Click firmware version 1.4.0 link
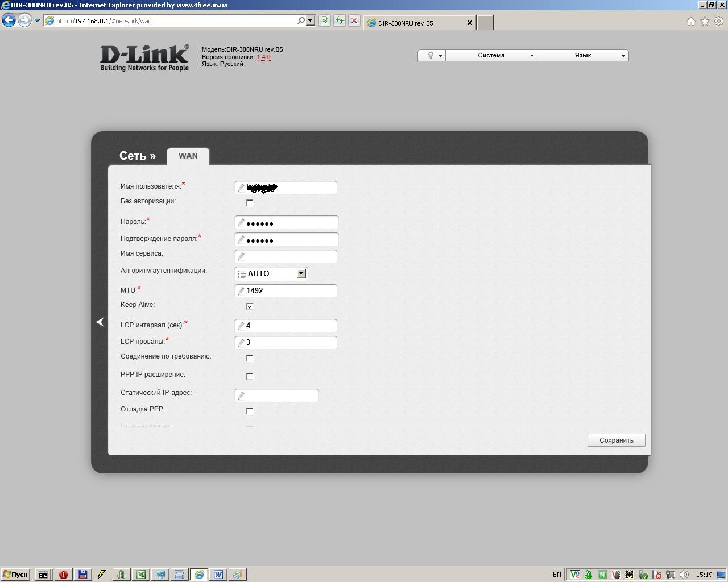728x582 pixels. (263, 57)
